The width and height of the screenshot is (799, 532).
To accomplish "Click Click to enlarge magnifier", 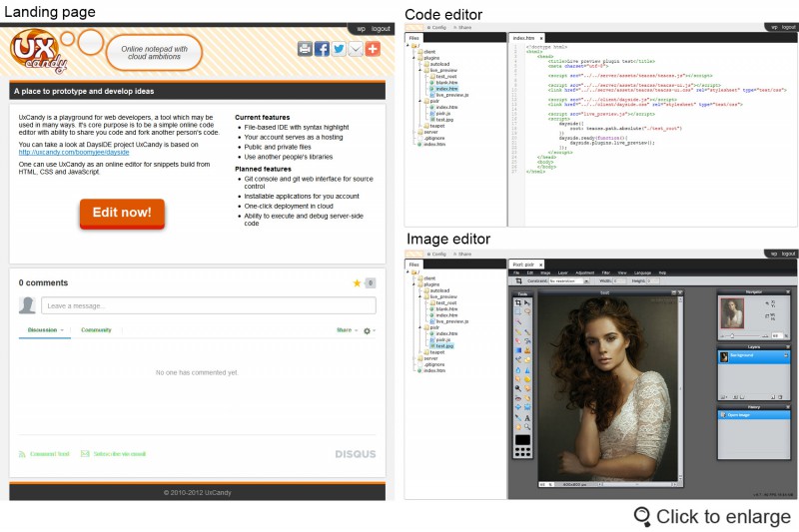I will [x=642, y=516].
